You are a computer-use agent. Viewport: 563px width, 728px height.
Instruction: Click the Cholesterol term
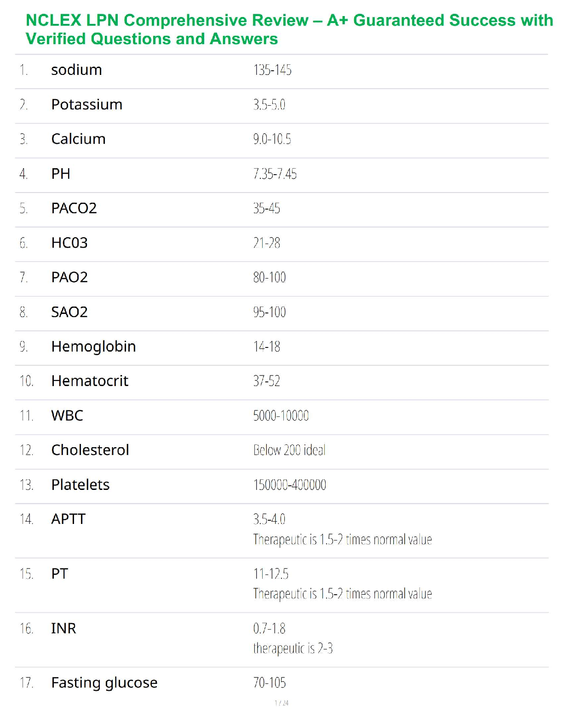(x=90, y=450)
